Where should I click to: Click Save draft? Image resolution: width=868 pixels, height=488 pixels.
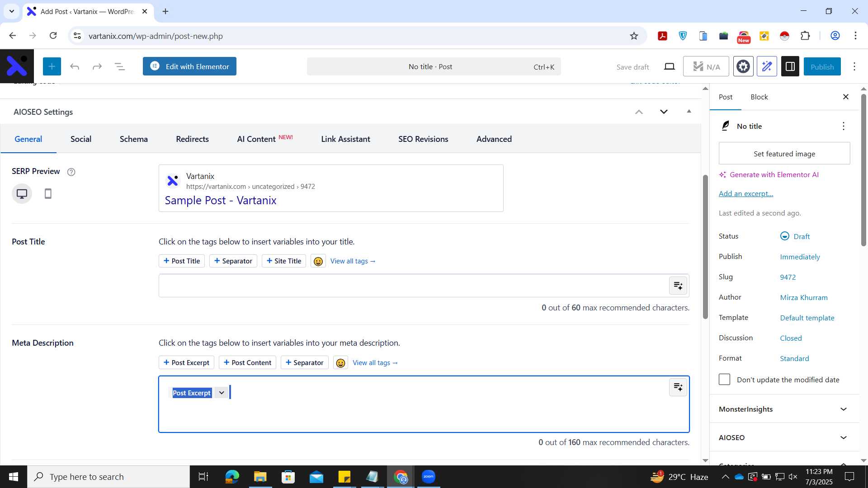[x=632, y=67]
